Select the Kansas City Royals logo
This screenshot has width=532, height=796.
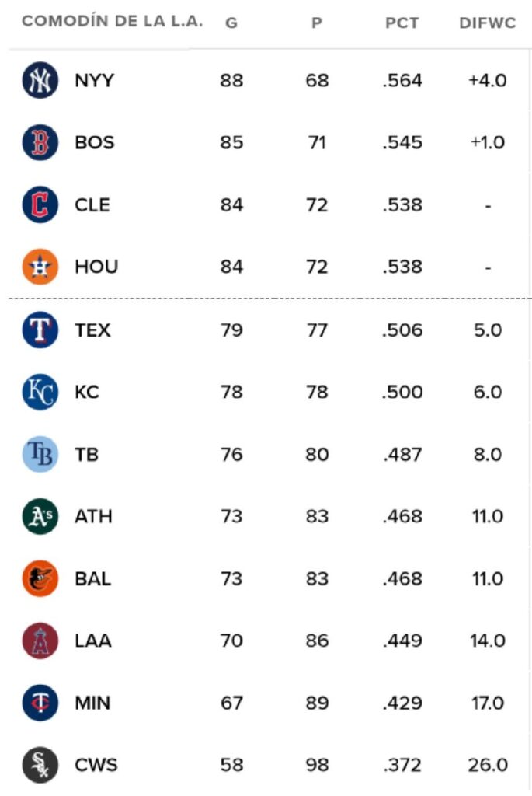tap(40, 393)
